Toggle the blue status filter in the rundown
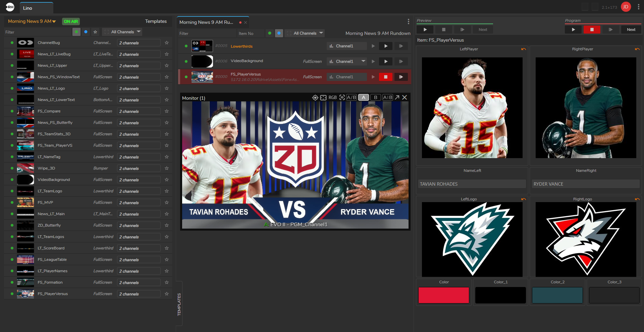Viewport: 644px width, 332px height. tap(279, 33)
